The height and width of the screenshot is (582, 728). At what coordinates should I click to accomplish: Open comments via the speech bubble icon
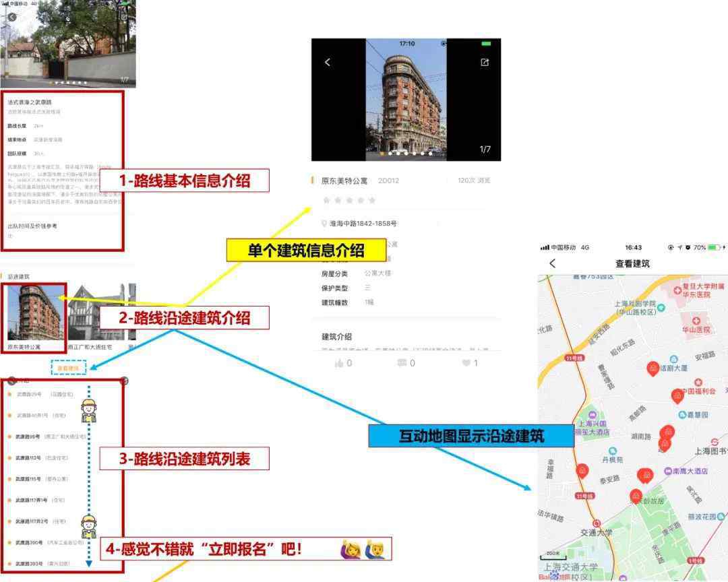click(x=402, y=362)
